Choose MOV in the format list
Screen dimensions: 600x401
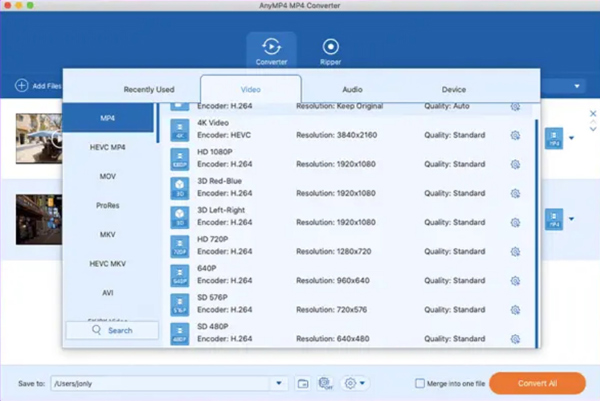click(108, 176)
